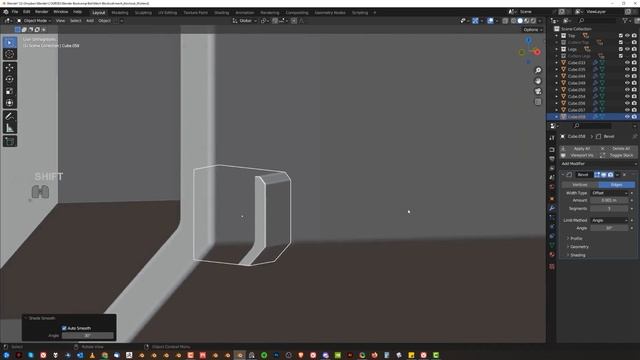This screenshot has width=640, height=360.
Task: Toggle the camera view icon
Action: point(538,91)
